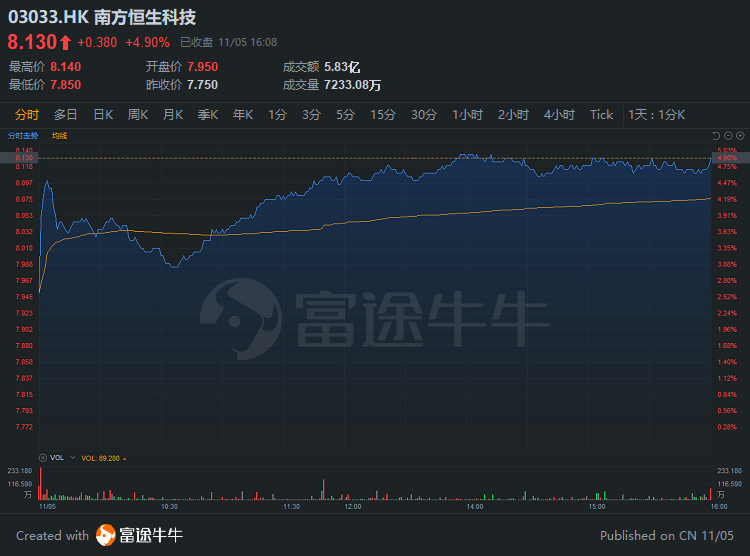Screen dimensions: 750x556
Task: Select the 15分 interval tab
Action: click(383, 115)
